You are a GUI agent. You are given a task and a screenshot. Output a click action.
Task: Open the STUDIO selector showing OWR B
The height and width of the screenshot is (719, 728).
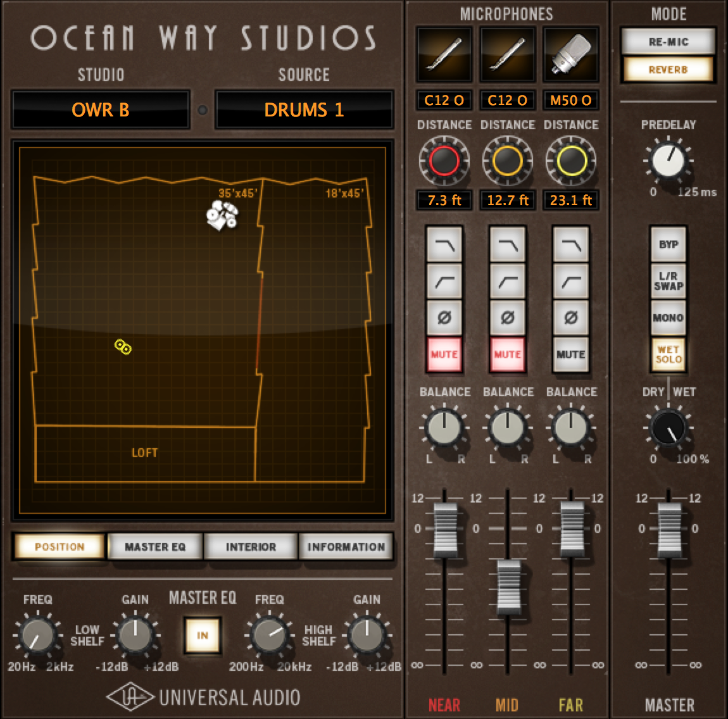(x=101, y=109)
